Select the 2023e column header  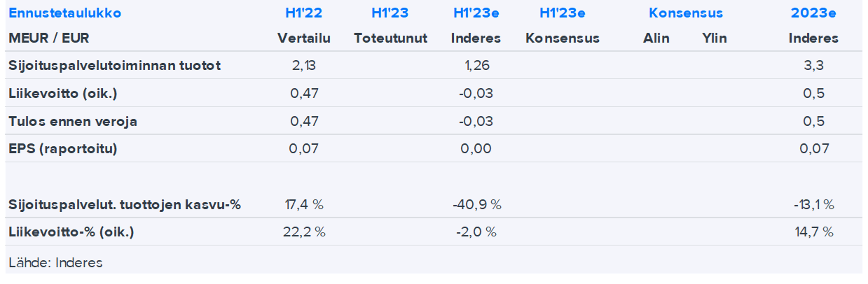tap(814, 13)
